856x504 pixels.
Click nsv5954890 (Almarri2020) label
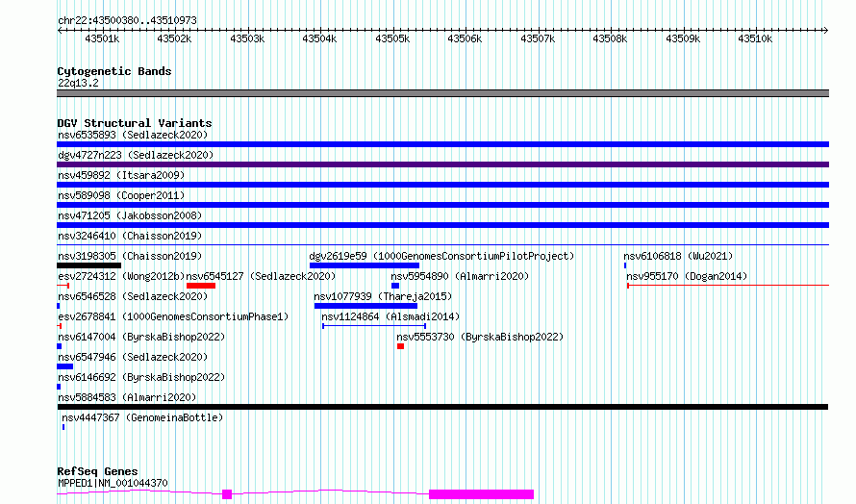pyautogui.click(x=460, y=276)
